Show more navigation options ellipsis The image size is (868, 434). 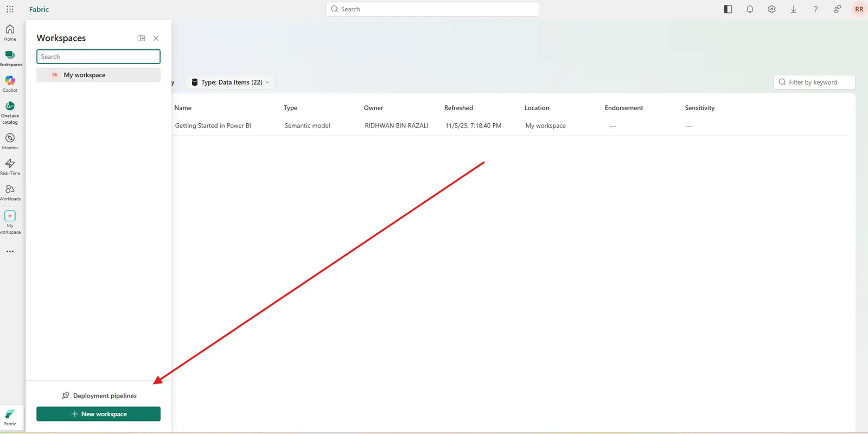tap(10, 251)
